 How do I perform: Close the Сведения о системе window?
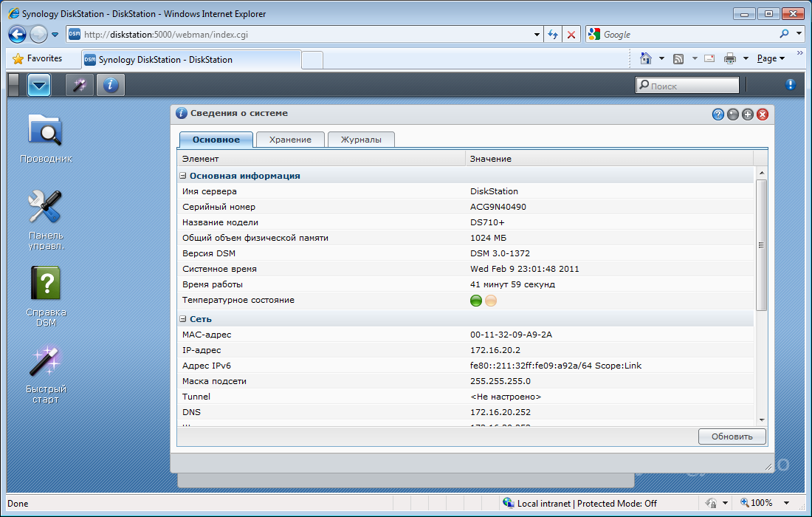[763, 114]
